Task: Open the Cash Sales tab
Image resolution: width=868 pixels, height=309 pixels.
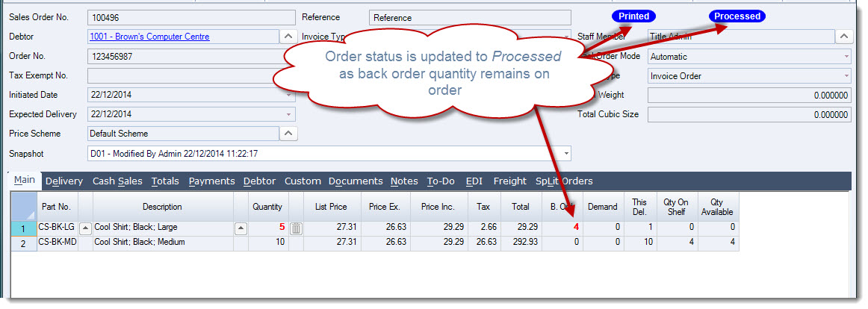Action: [x=117, y=181]
